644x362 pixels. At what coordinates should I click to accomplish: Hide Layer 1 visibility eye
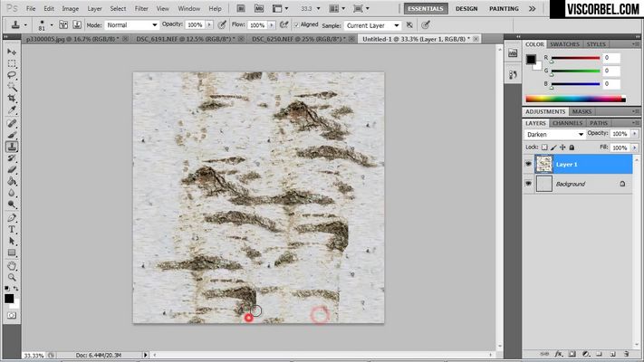(x=528, y=164)
